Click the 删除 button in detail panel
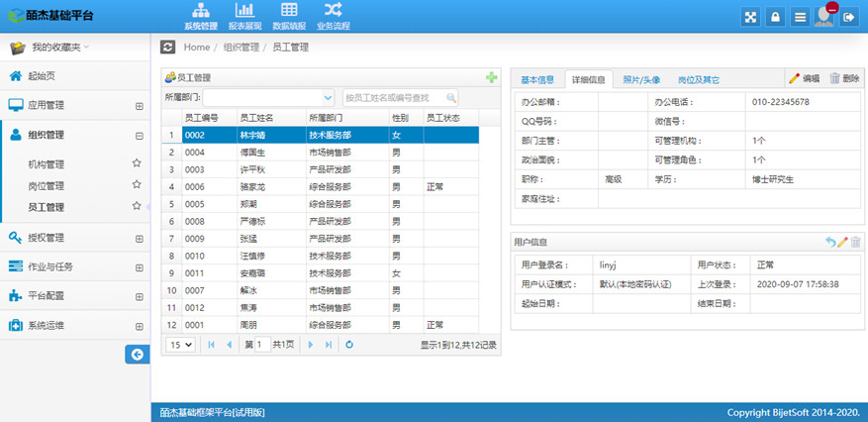 click(843, 78)
